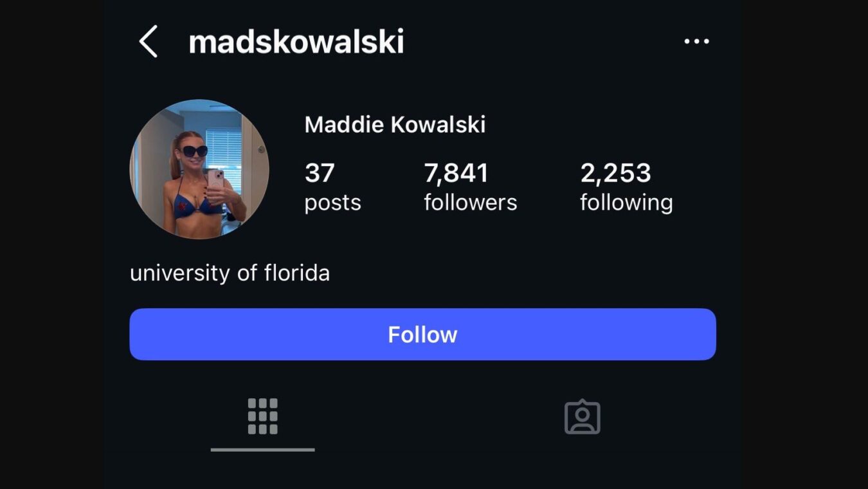Tap the "following" label
The height and width of the screenshot is (489, 868).
click(x=626, y=203)
